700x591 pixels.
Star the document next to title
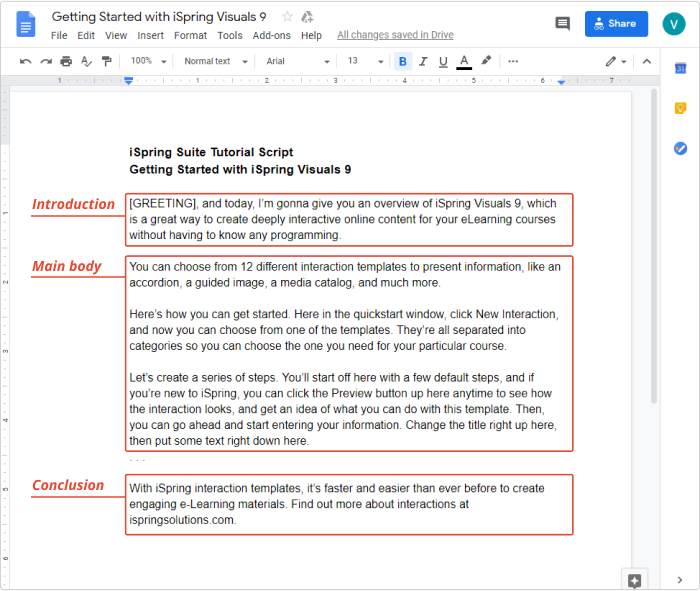point(288,17)
